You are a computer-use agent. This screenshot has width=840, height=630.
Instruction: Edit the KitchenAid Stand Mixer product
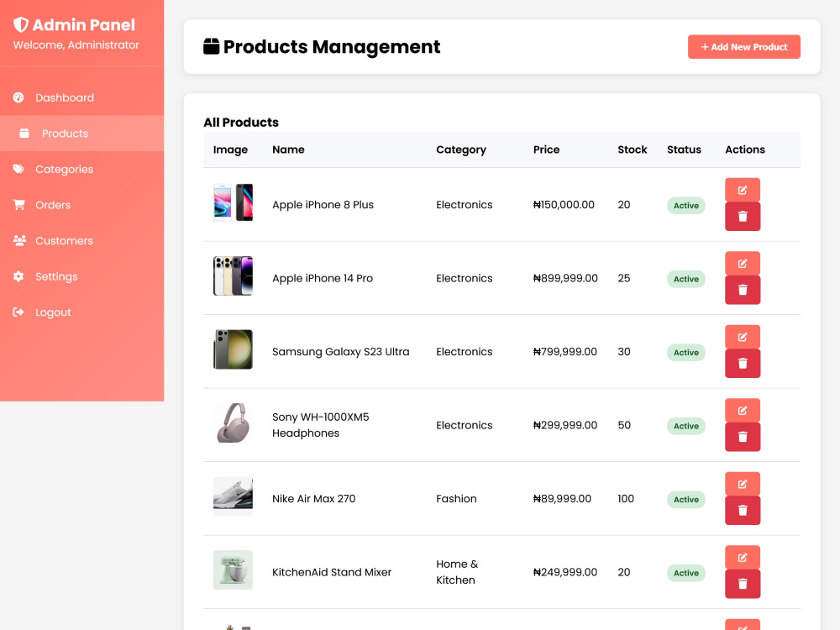click(x=743, y=557)
